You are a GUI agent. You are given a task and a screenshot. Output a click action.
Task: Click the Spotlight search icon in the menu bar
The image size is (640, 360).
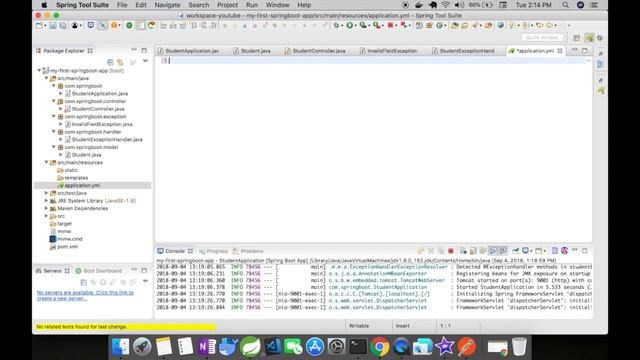tap(565, 5)
